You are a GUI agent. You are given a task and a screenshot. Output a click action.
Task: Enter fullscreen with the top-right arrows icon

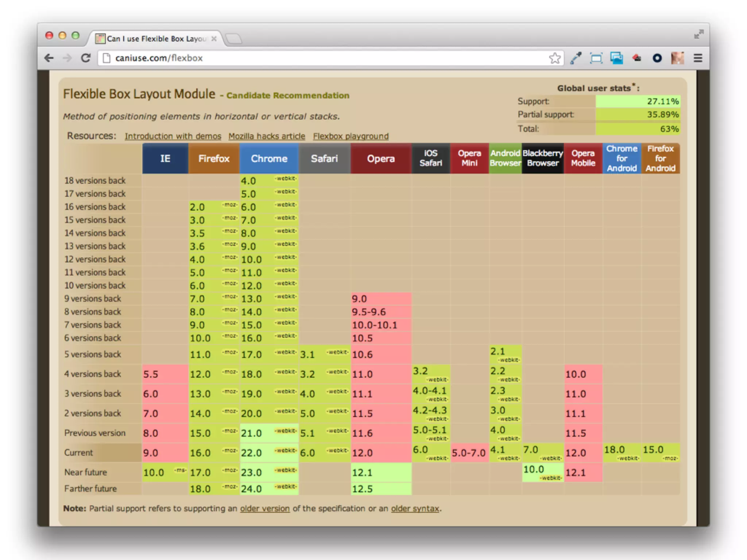[698, 35]
